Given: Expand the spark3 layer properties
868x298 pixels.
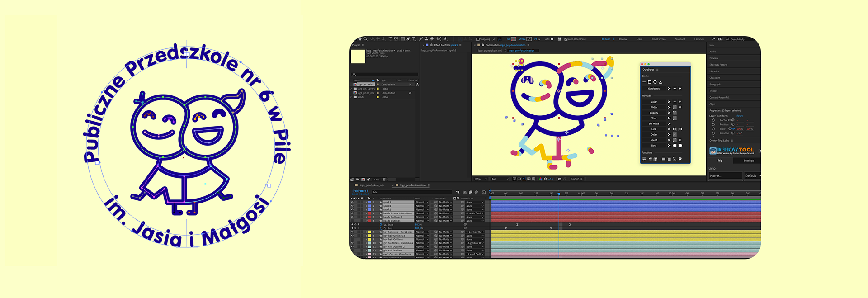Looking at the screenshot, I should click(x=366, y=202).
